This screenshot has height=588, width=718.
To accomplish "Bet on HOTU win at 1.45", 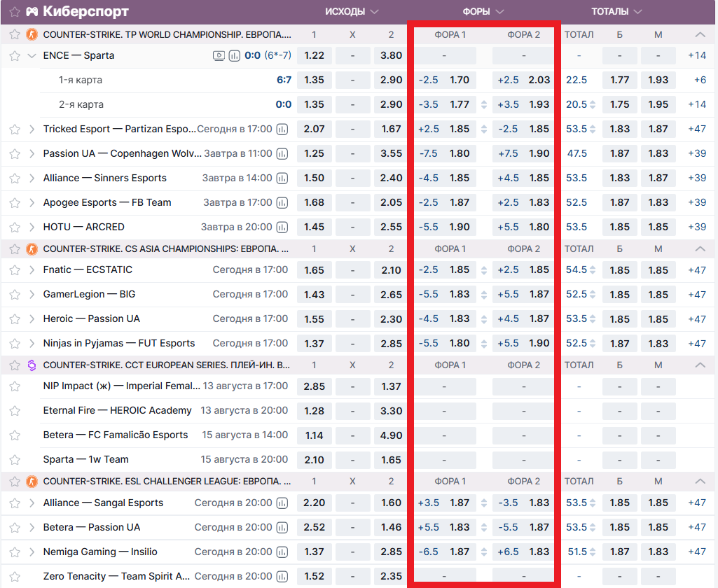I will coord(314,227).
